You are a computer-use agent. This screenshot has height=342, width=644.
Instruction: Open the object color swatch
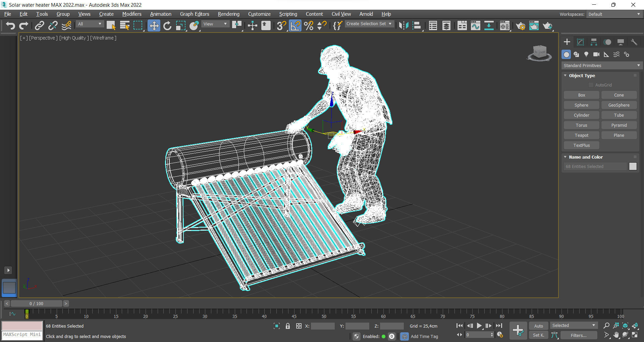[633, 166]
